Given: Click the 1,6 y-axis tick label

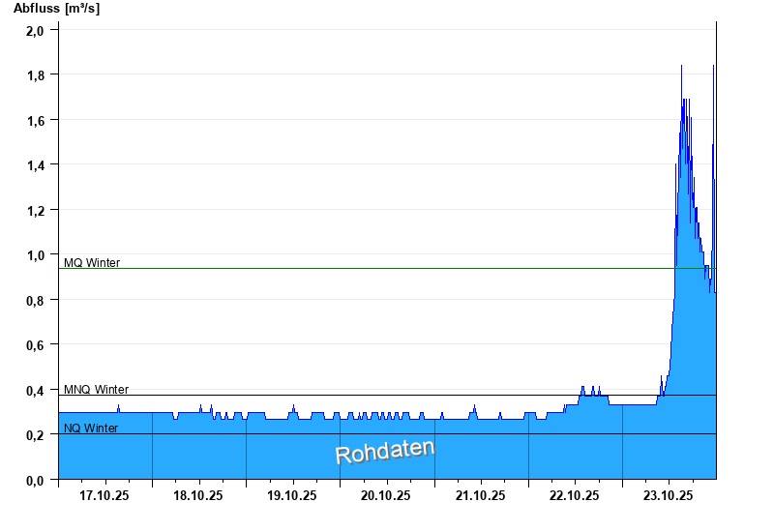Looking at the screenshot, I should pyautogui.click(x=35, y=120).
